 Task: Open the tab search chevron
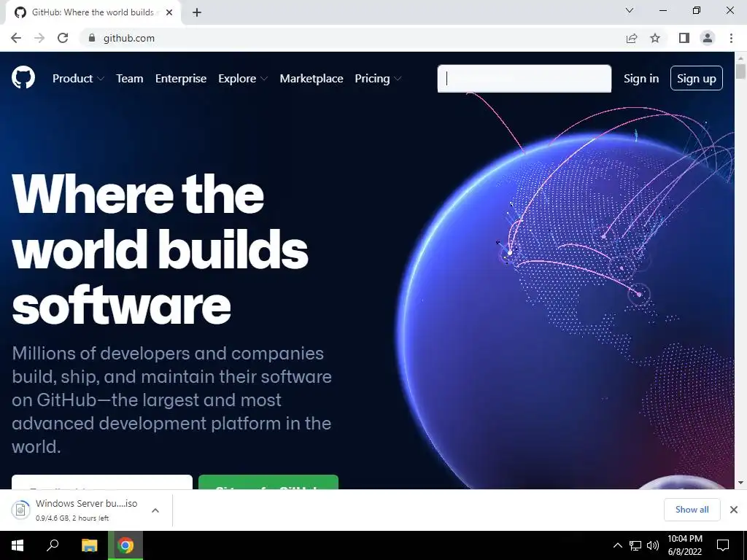[x=629, y=10]
